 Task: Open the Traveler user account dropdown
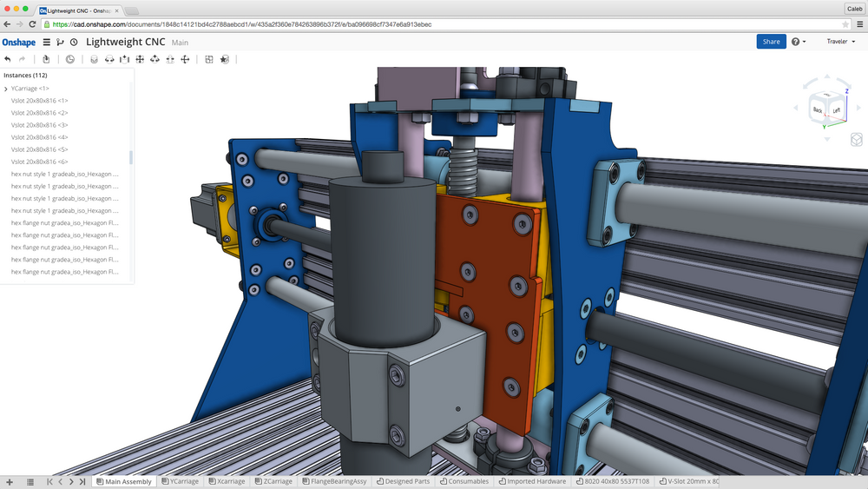tap(841, 42)
